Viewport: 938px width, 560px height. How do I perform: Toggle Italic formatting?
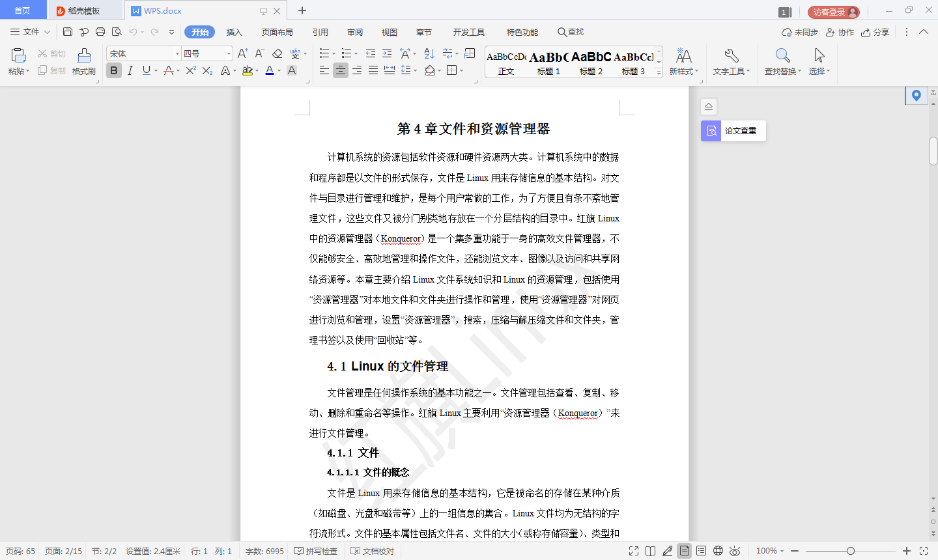tap(130, 70)
